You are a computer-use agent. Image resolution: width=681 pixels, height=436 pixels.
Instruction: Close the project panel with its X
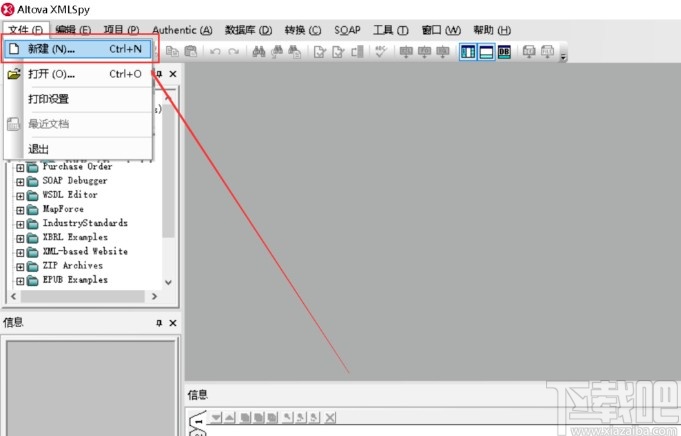[173, 74]
